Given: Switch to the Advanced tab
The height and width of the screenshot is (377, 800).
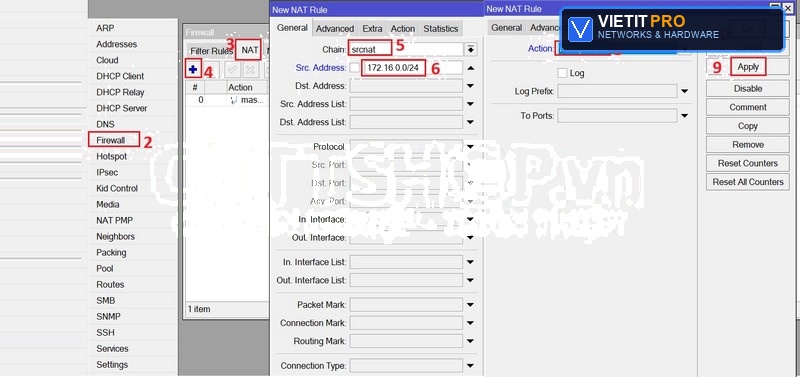Looking at the screenshot, I should (x=335, y=29).
